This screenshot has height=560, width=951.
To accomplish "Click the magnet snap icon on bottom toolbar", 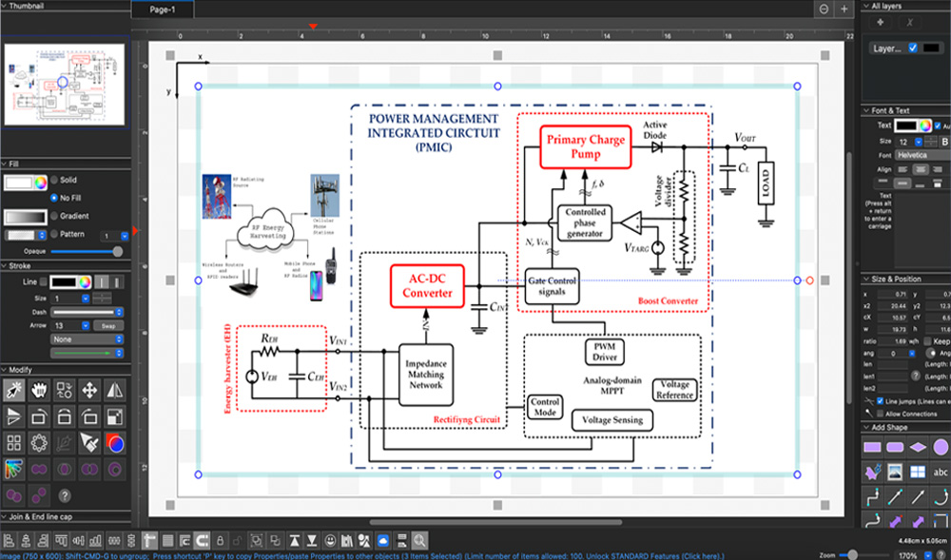I will pyautogui.click(x=202, y=542).
